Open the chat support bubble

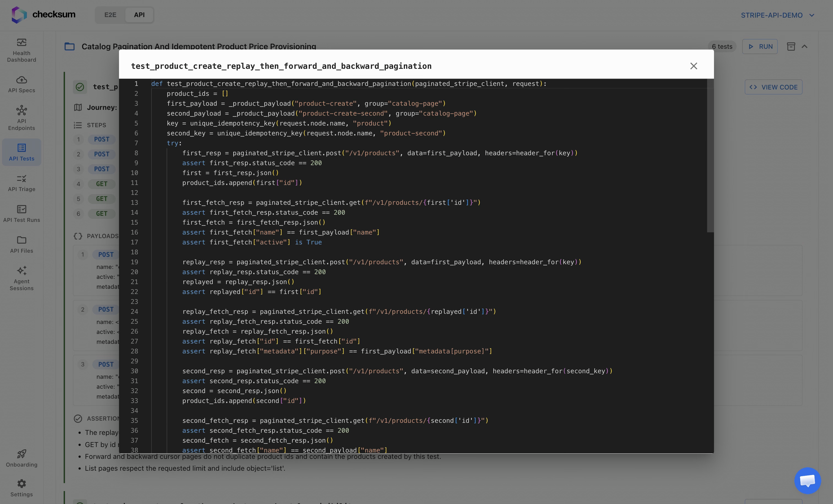pyautogui.click(x=807, y=480)
